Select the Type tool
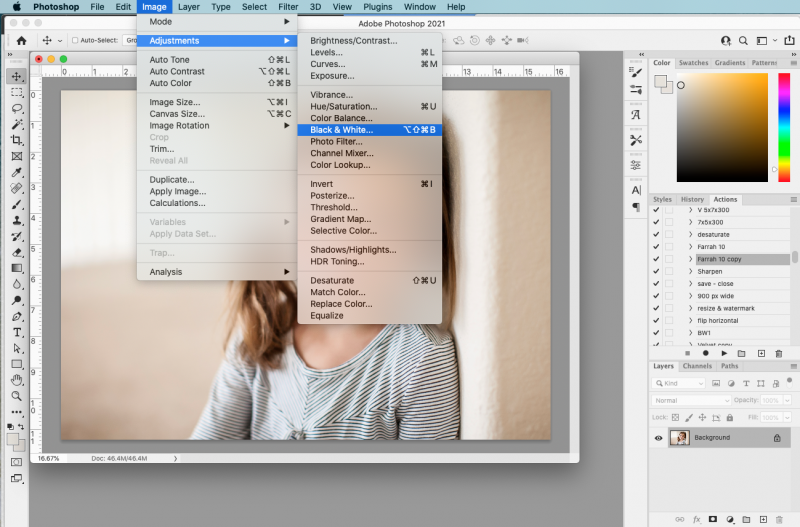The width and height of the screenshot is (800, 527). pyautogui.click(x=17, y=333)
